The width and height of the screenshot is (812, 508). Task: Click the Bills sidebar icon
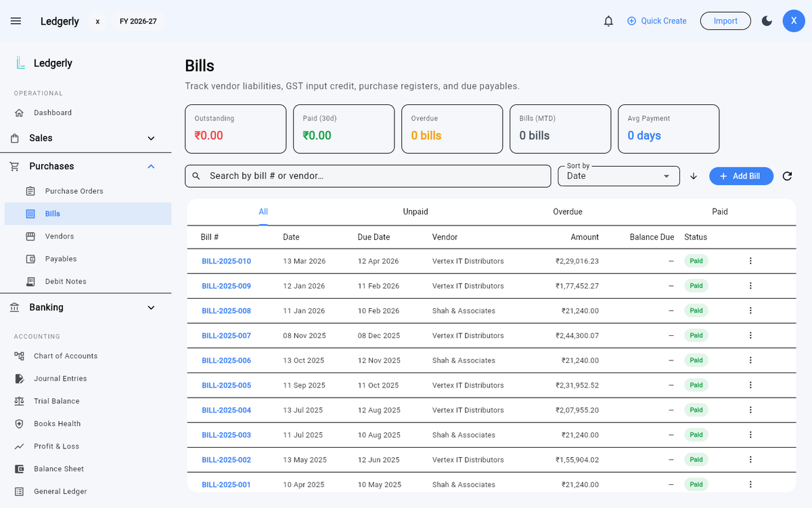[x=30, y=214]
